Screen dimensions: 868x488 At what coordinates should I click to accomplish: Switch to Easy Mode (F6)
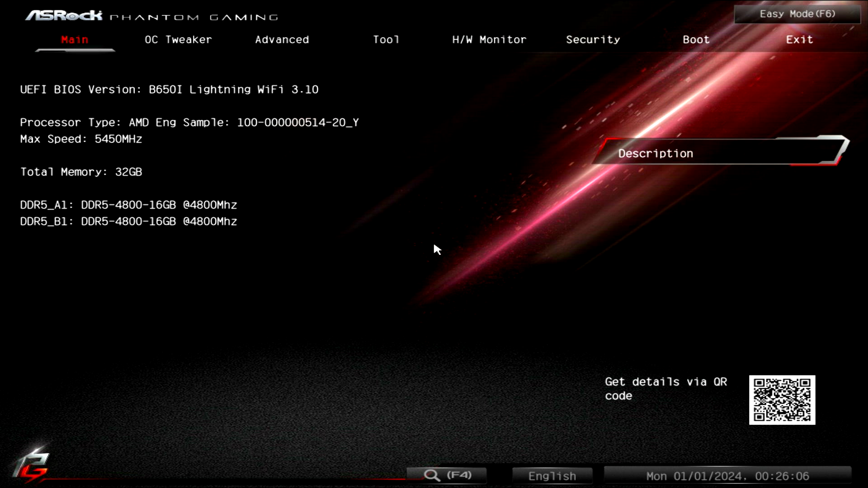[797, 14]
